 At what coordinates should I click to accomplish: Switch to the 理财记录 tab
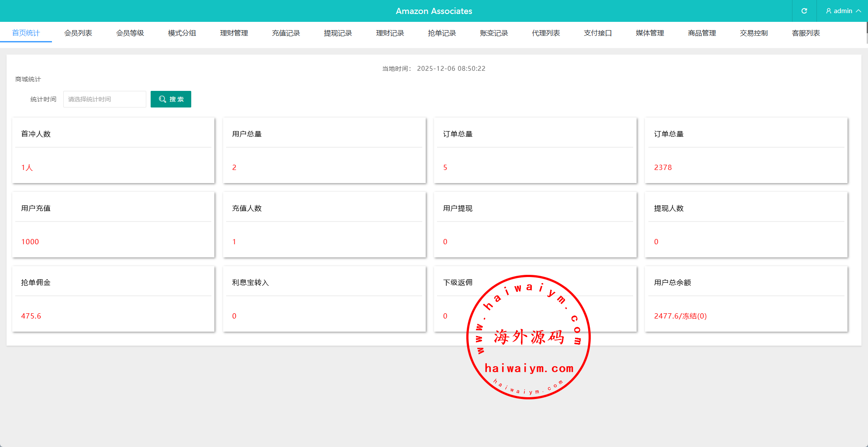[390, 33]
